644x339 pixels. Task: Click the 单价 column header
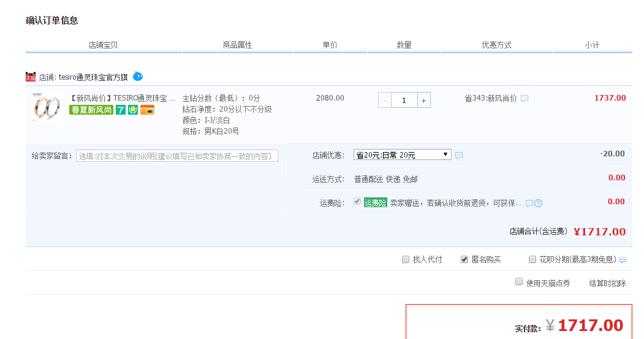pos(330,45)
